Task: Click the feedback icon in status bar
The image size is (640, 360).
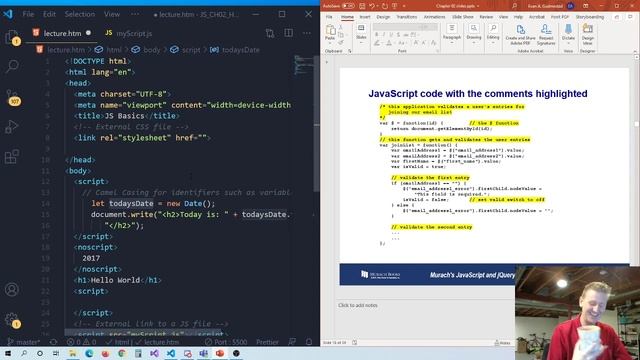Action: pyautogui.click(x=292, y=342)
